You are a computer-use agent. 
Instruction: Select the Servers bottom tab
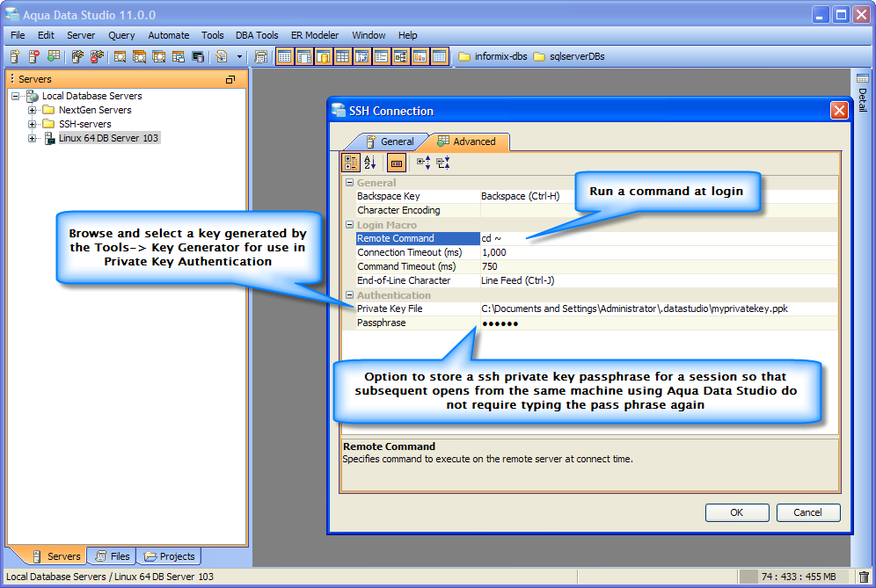pos(56,556)
